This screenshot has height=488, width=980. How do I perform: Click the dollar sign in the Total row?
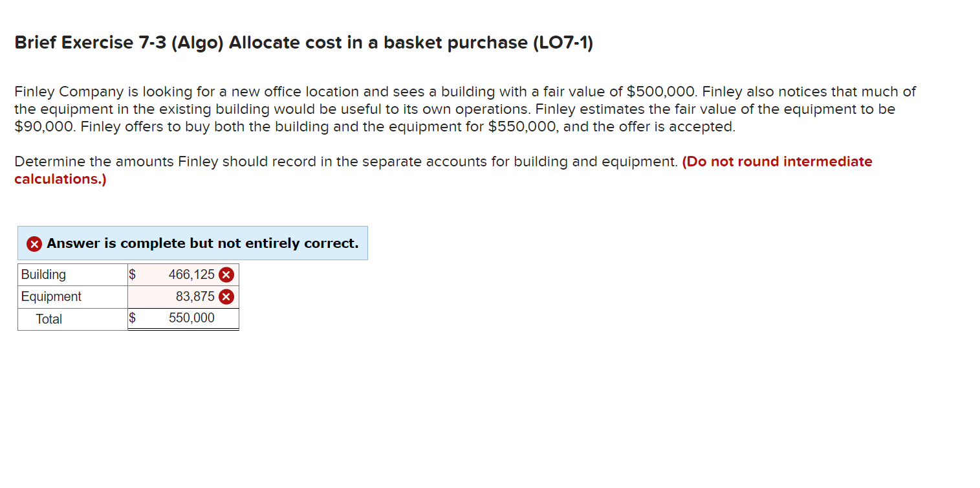click(x=132, y=318)
